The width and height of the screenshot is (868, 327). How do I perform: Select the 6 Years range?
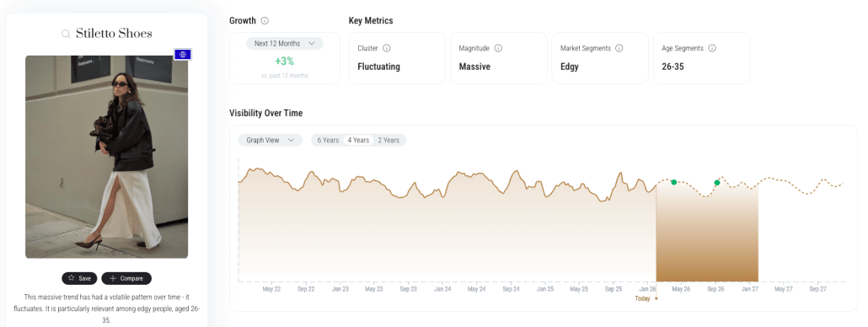(328, 140)
